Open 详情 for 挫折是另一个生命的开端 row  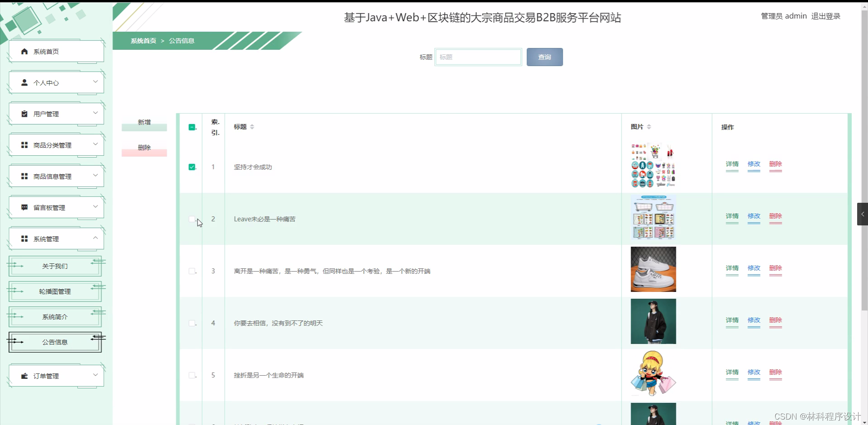pos(732,372)
